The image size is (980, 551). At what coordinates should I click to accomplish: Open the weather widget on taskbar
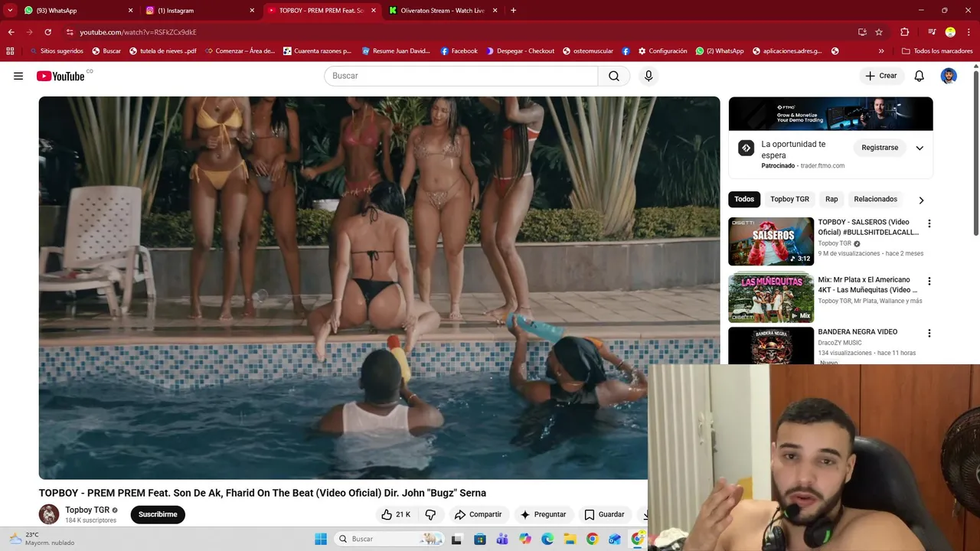click(42, 539)
